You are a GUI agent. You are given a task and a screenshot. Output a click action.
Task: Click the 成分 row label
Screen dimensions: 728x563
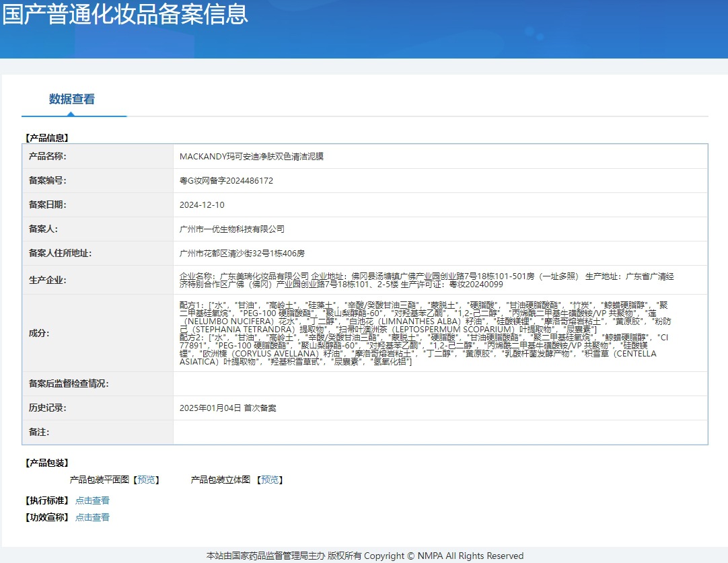coord(39,333)
